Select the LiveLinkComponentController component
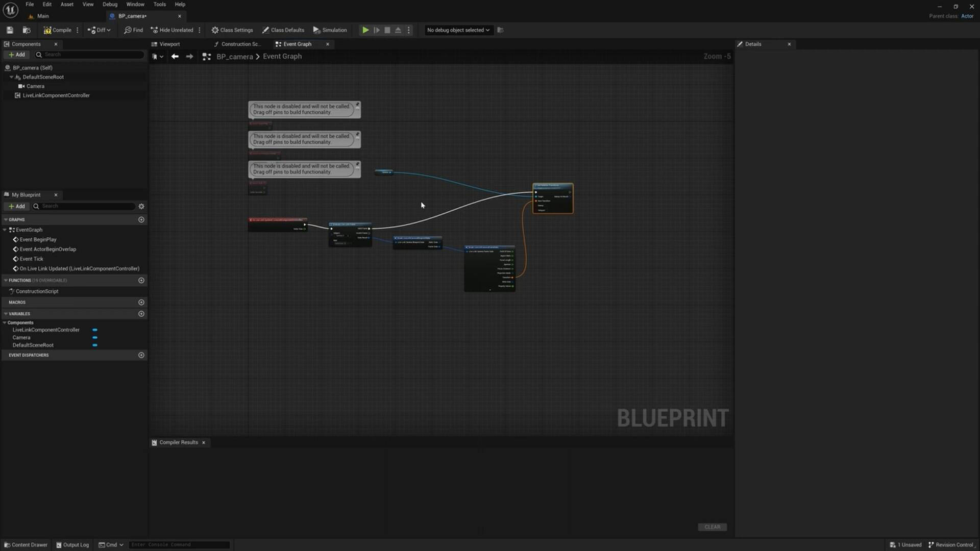This screenshot has height=551, width=980. click(x=56, y=95)
